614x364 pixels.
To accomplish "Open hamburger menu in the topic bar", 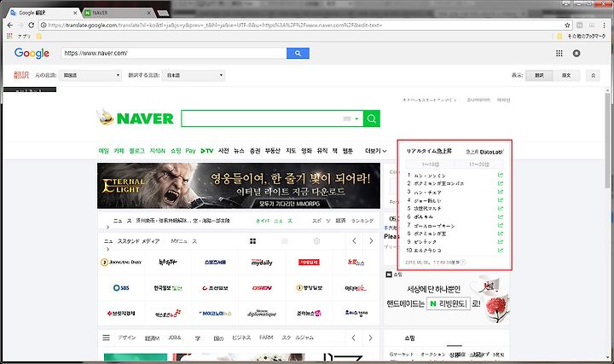I will point(106,338).
